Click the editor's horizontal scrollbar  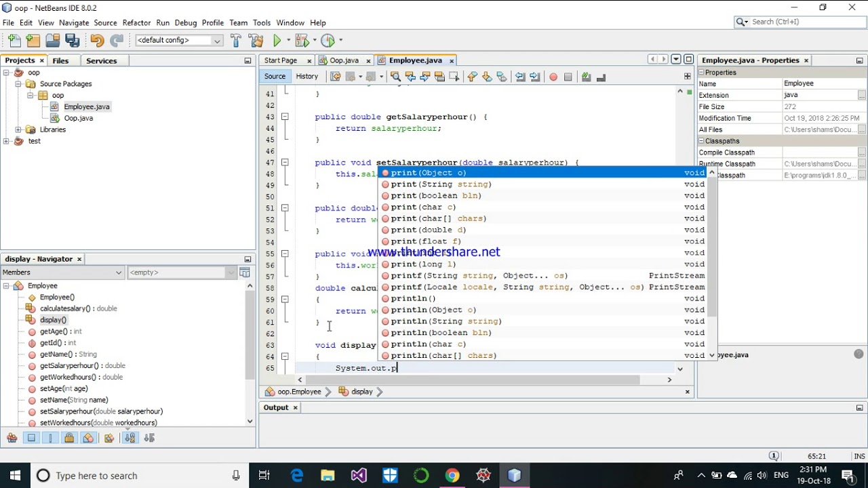473,380
